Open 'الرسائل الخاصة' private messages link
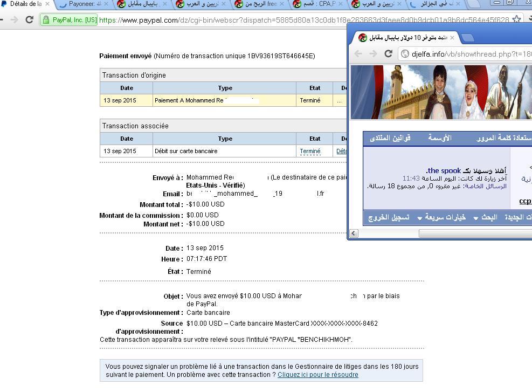This screenshot has width=532, height=392. [486, 186]
